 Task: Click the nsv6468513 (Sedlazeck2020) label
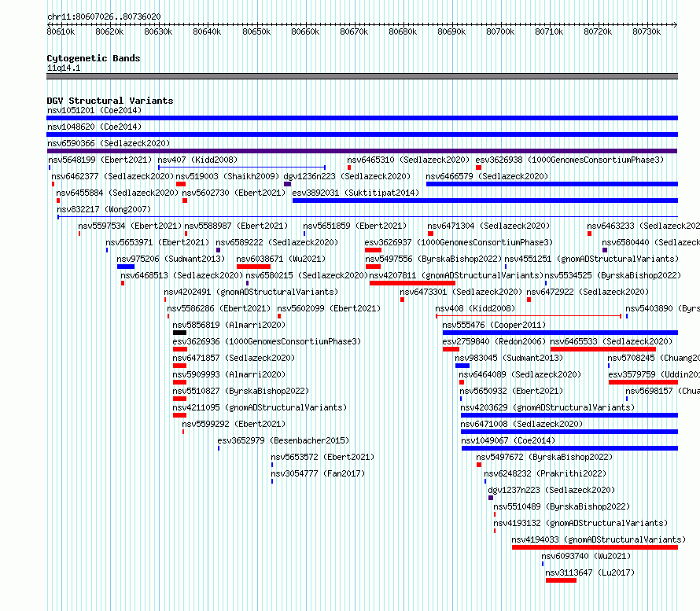[x=182, y=275]
